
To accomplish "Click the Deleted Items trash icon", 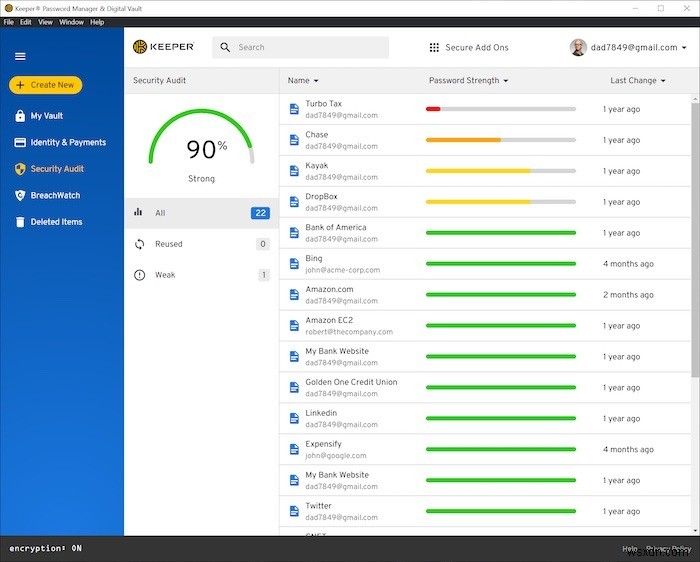I will pos(20,222).
